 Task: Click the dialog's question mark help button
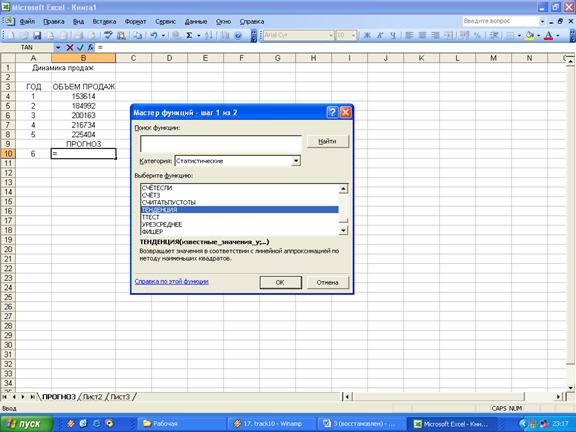point(332,112)
